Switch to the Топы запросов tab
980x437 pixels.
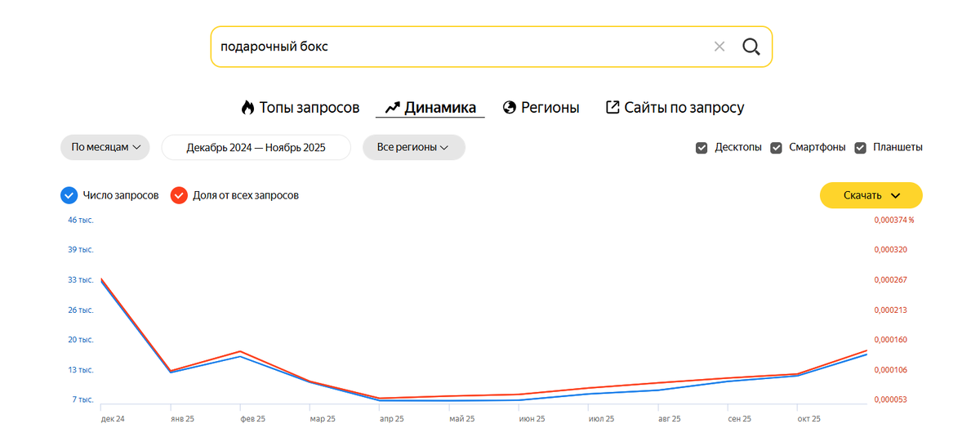coord(310,108)
